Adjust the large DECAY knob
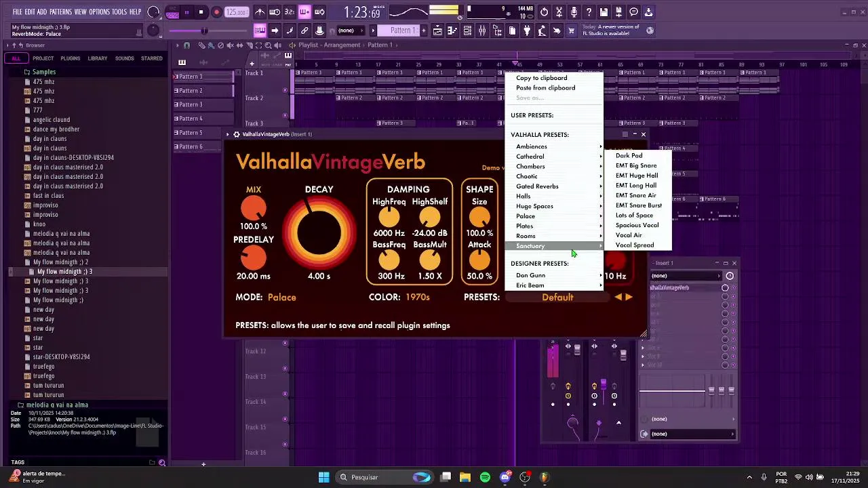This screenshot has width=868, height=488. coord(319,233)
